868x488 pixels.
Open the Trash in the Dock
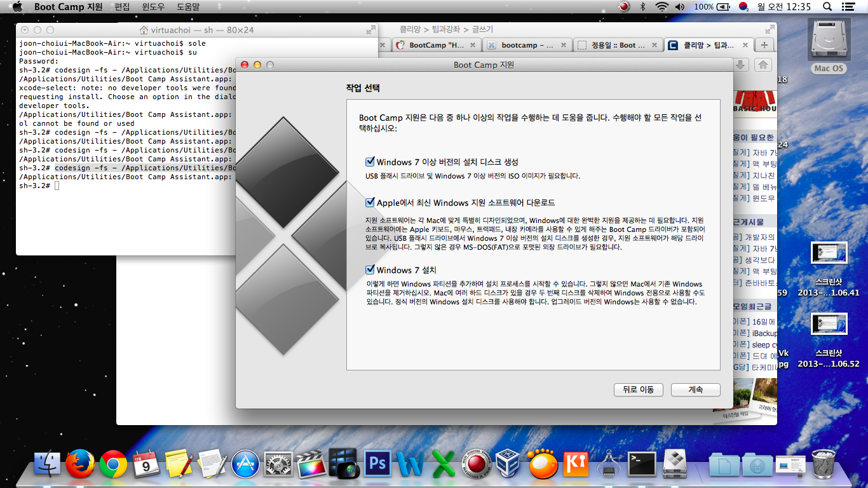pyautogui.click(x=824, y=464)
